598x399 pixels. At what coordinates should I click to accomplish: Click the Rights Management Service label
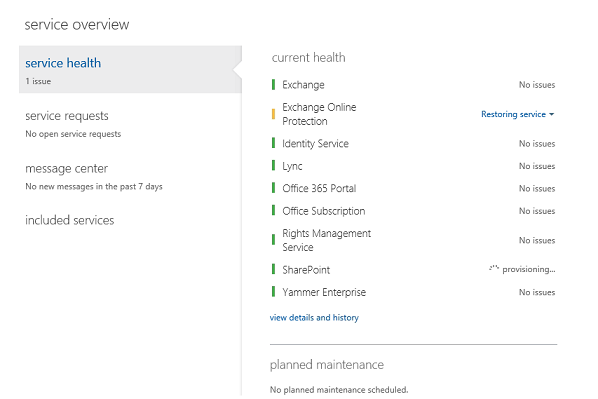pyautogui.click(x=326, y=240)
